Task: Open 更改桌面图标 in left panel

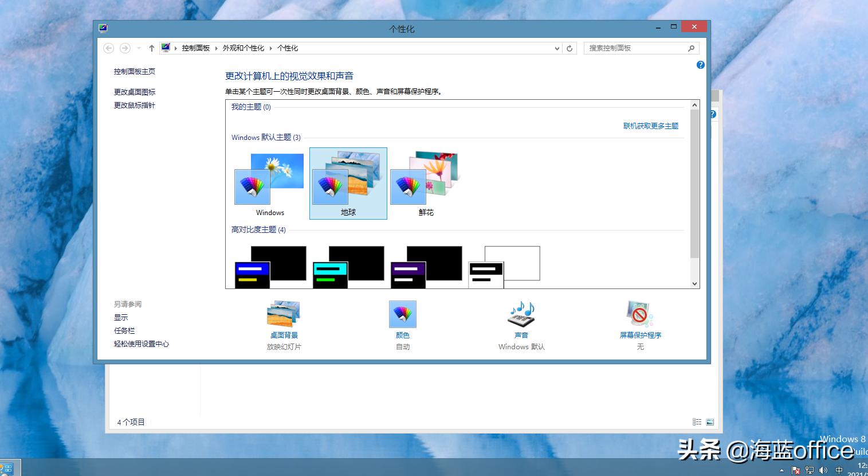Action: click(135, 92)
